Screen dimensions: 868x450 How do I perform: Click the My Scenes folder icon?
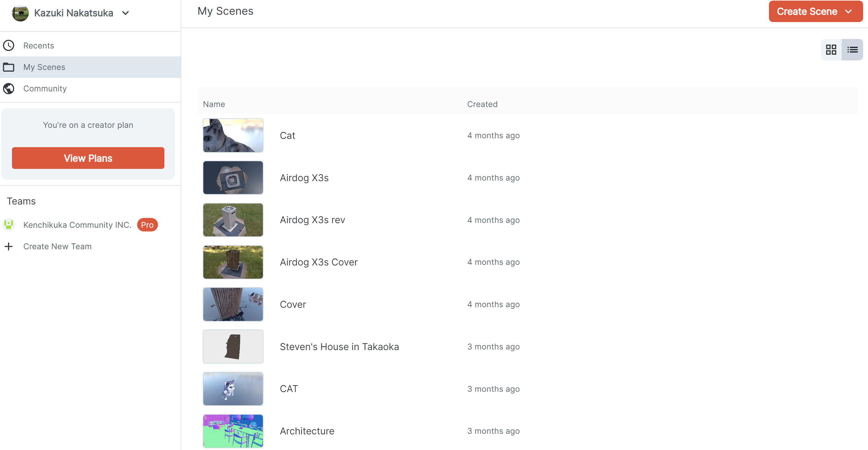[x=9, y=67]
